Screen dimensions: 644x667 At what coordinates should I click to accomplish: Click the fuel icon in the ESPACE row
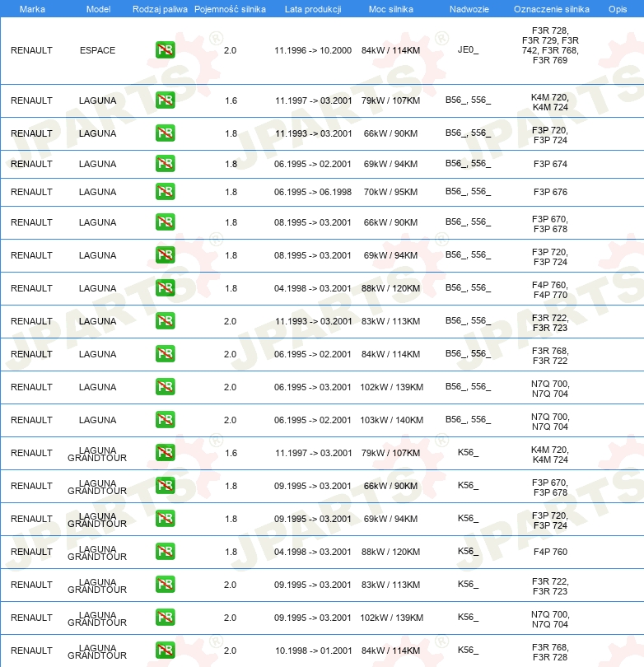pyautogui.click(x=165, y=50)
